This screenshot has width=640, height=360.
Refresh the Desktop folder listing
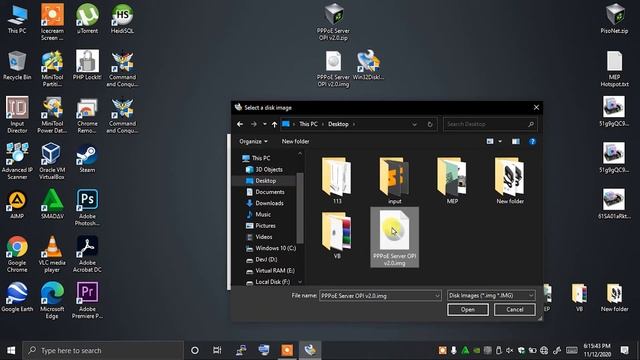(430, 124)
